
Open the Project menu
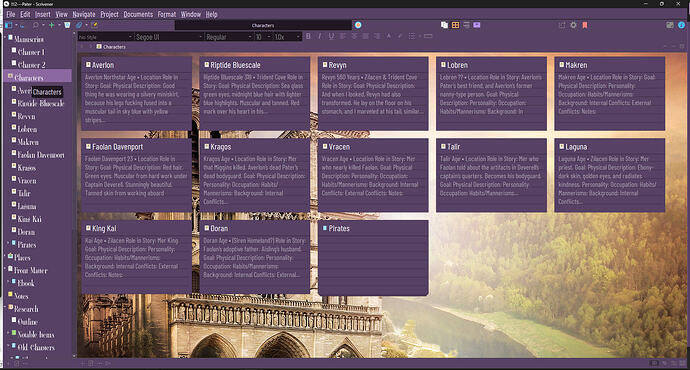click(x=109, y=15)
